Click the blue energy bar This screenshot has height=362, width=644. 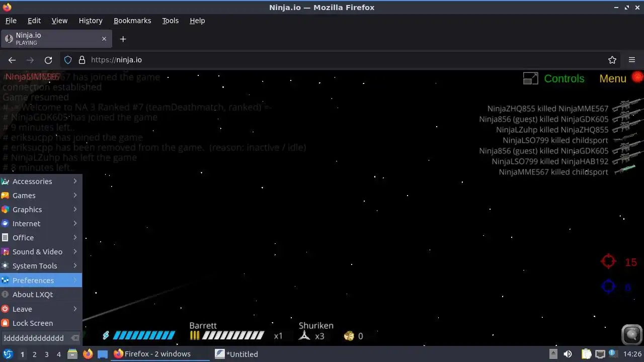tap(144, 335)
